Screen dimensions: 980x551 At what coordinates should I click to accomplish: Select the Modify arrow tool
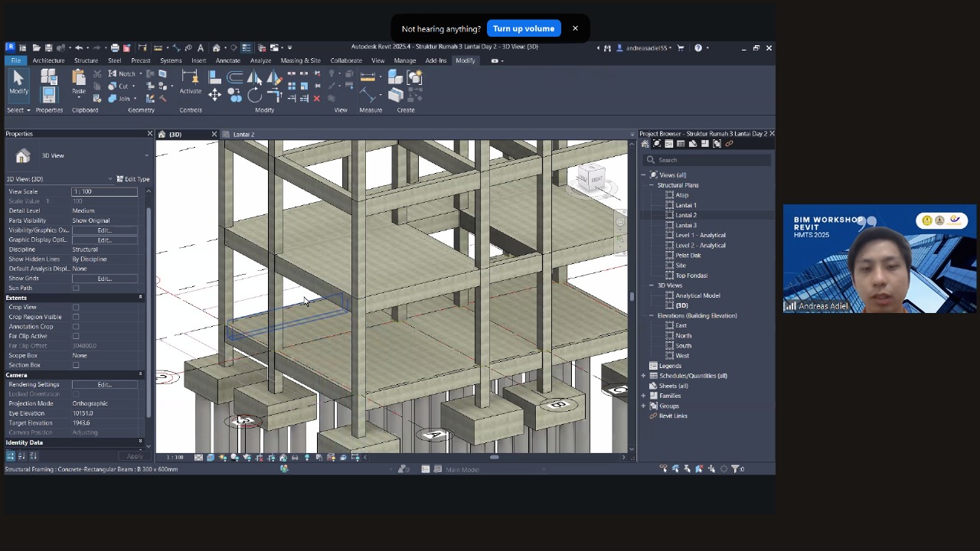pyautogui.click(x=18, y=79)
